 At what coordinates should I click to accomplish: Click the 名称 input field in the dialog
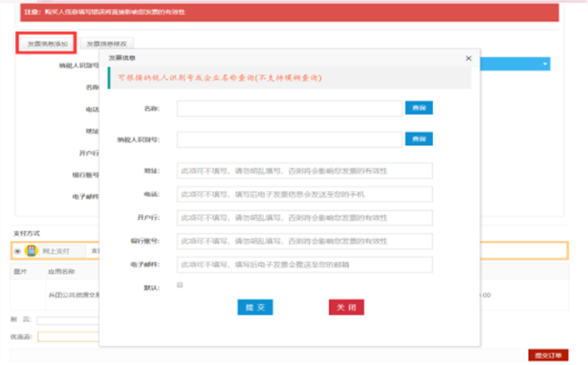pyautogui.click(x=289, y=108)
